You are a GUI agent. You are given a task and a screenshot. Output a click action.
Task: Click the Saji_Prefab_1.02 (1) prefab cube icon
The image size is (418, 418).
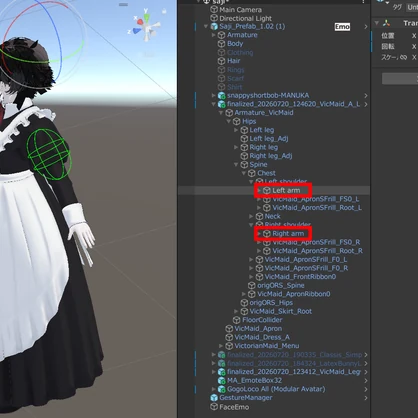pyautogui.click(x=214, y=26)
